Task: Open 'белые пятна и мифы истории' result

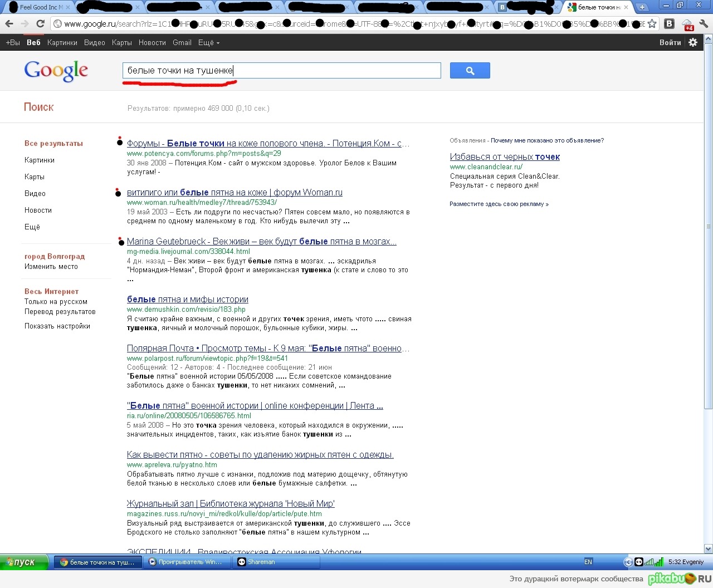Action: 188,299
